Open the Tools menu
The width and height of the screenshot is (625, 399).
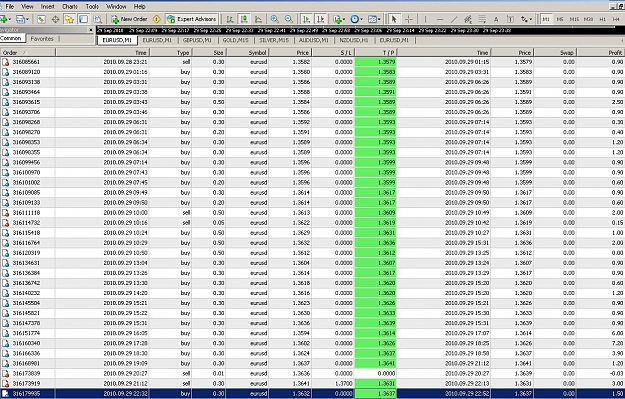[92, 6]
